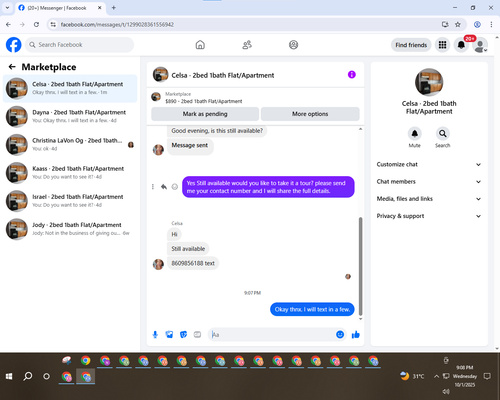Viewport: 500px width, 400px height.
Task: Click Mark as pending button
Action: point(205,114)
